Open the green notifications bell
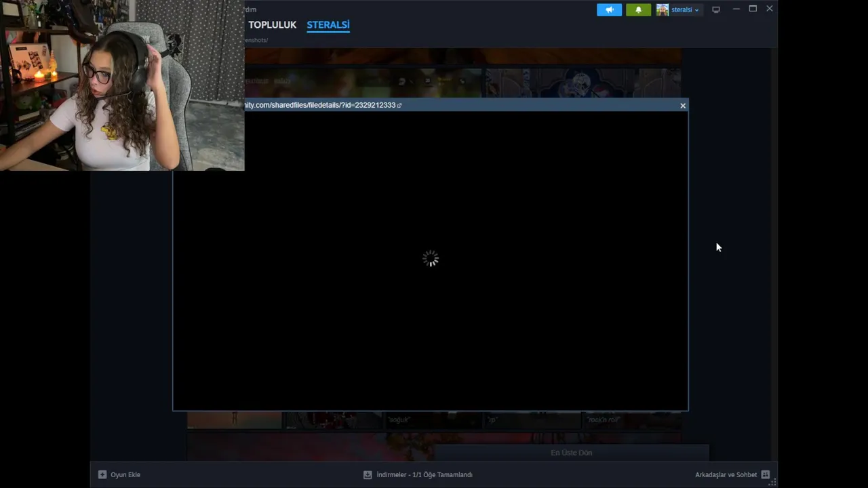This screenshot has width=868, height=488. 638,9
